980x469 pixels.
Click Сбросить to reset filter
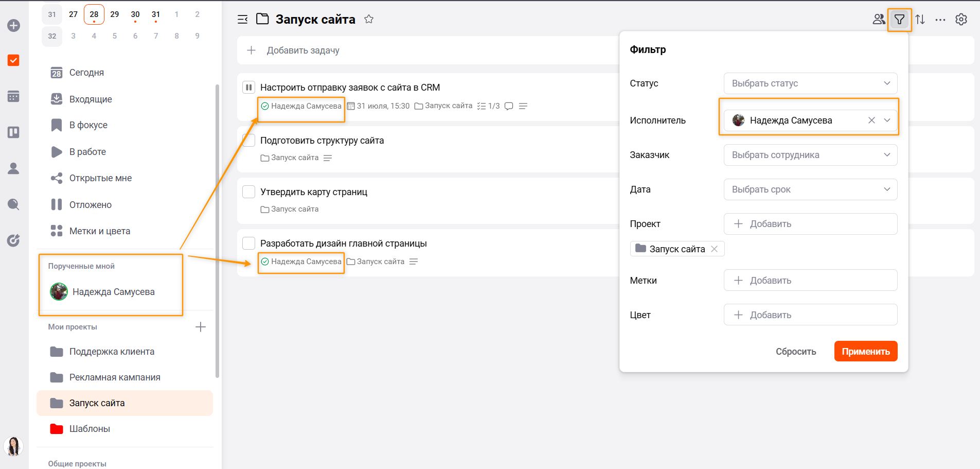796,351
